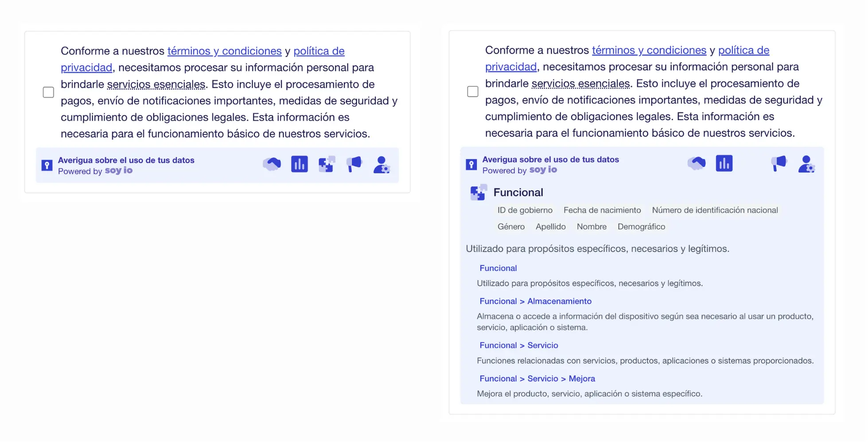Open 'términos y condiciones' link in right panel
The width and height of the screenshot is (868, 442).
[x=649, y=50]
